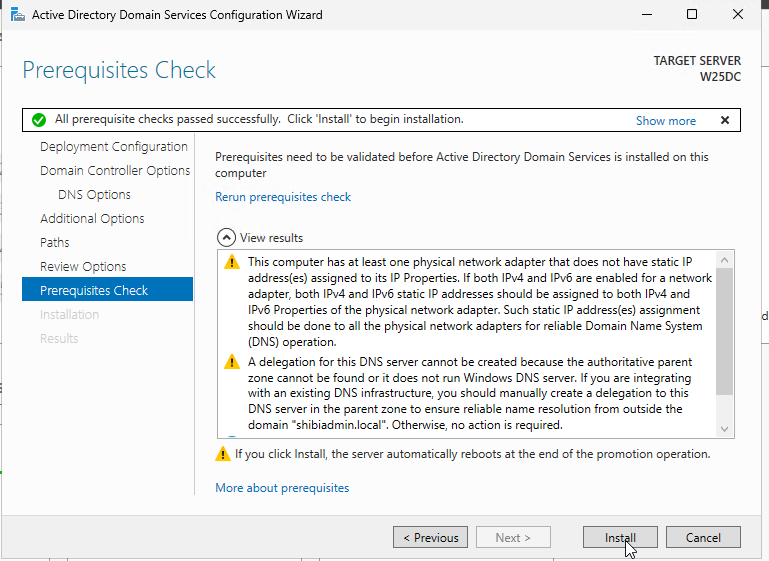769x561 pixels.
Task: Open the Review Options step
Action: click(83, 267)
